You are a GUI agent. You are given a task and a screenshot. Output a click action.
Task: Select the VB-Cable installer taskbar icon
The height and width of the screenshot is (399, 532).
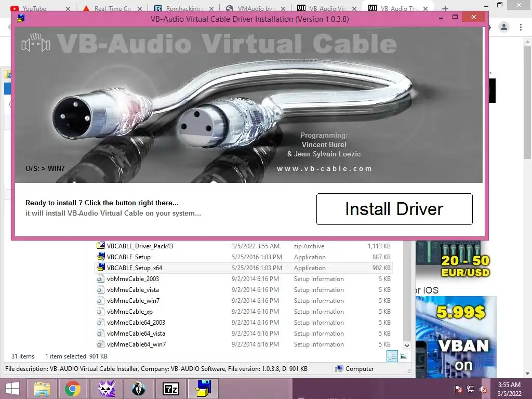pos(203,389)
